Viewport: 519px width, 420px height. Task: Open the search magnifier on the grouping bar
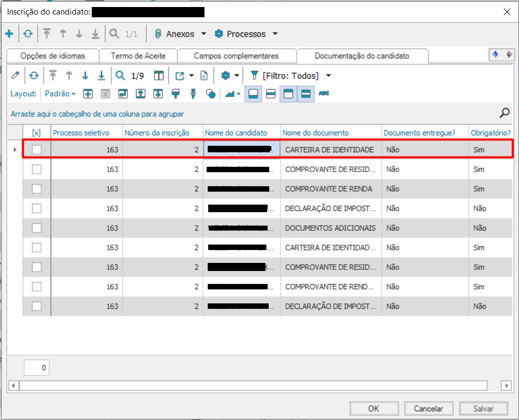click(x=504, y=113)
